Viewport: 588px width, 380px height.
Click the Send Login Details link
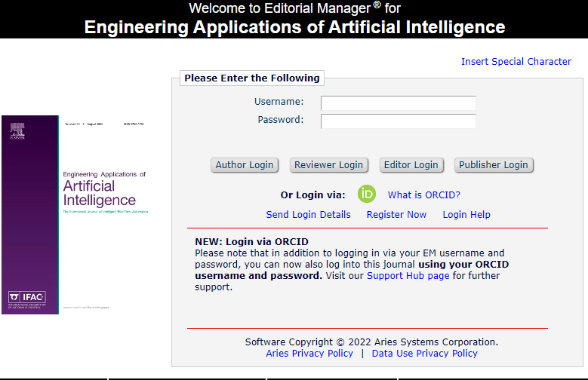pyautogui.click(x=308, y=215)
